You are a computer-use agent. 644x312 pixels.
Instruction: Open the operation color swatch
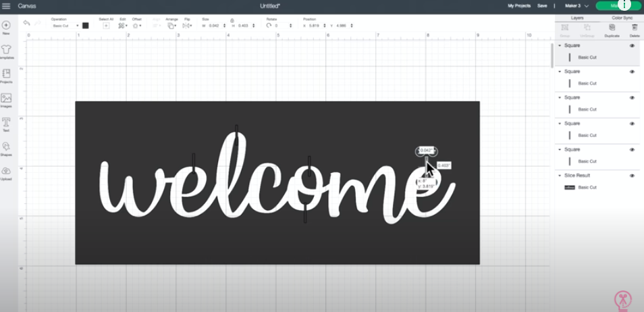coord(86,26)
